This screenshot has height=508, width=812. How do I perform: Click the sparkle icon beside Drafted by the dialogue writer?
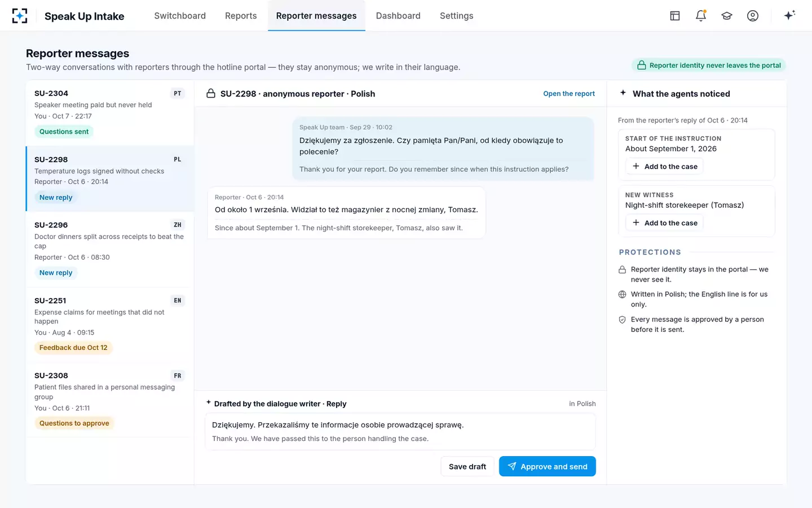(209, 402)
